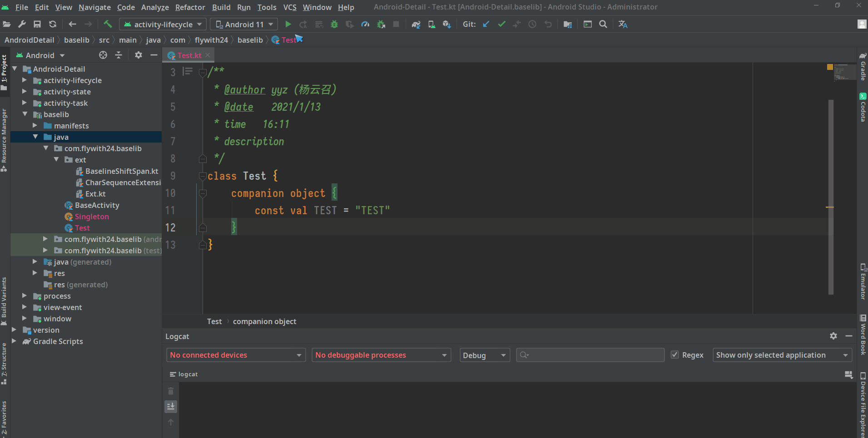Open the Profiler gauge icon
This screenshot has height=438, width=868.
(365, 24)
